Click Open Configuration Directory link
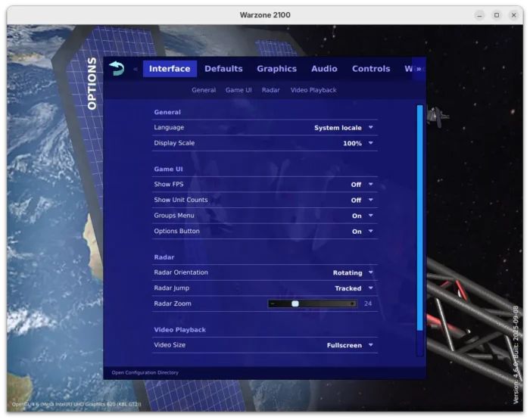This screenshot has height=420, width=530. pos(145,372)
